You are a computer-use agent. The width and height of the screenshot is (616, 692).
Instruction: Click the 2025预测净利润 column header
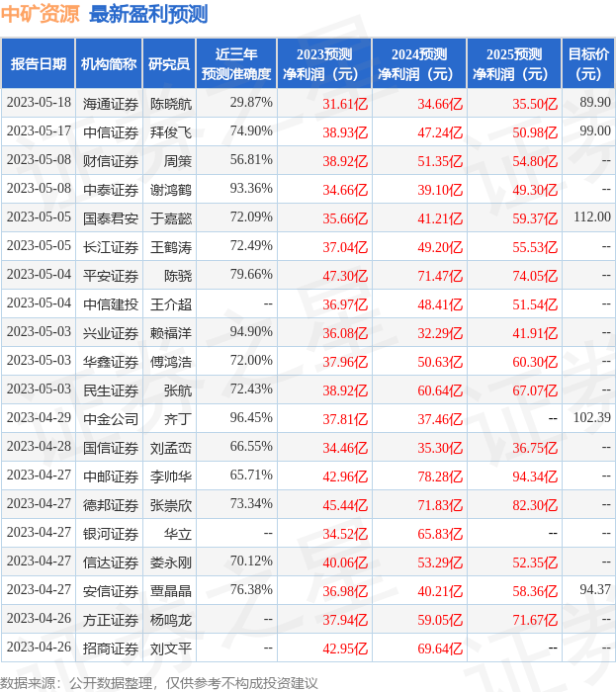514,63
